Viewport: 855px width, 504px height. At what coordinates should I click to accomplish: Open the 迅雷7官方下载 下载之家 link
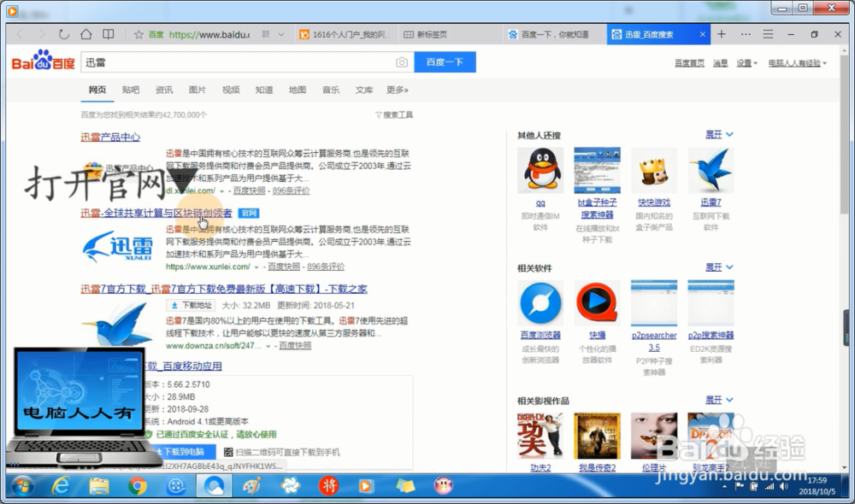tap(223, 289)
